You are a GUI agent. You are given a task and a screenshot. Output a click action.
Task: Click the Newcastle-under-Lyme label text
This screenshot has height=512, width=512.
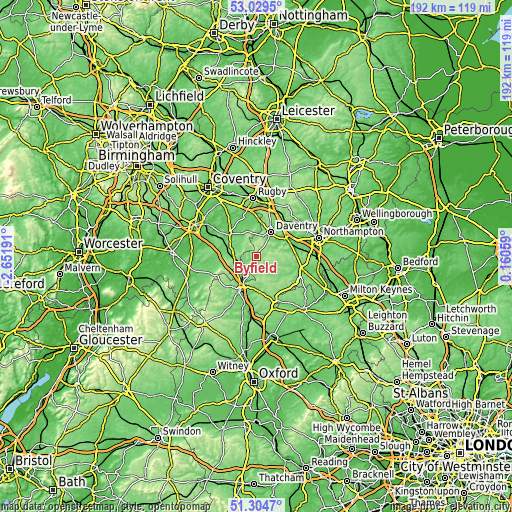[x=76, y=21]
